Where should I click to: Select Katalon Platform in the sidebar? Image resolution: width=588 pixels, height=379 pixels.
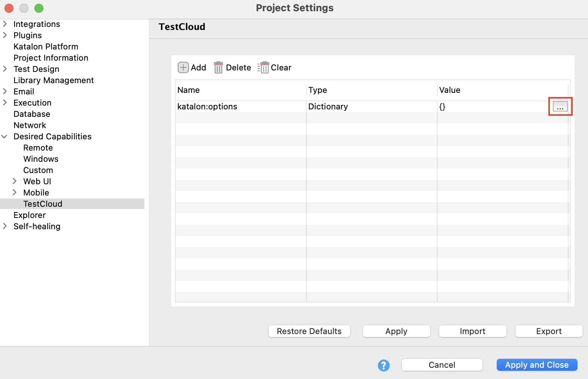point(46,47)
